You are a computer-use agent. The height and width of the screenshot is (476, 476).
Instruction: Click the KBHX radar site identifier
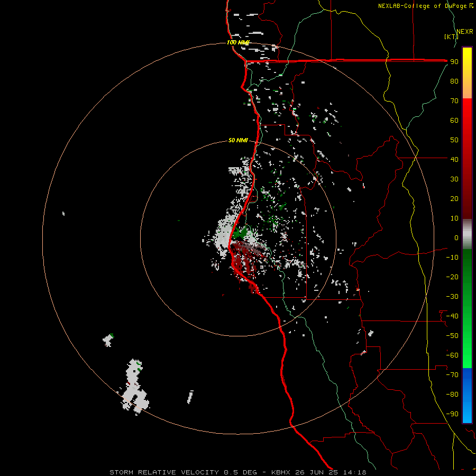tap(281, 472)
